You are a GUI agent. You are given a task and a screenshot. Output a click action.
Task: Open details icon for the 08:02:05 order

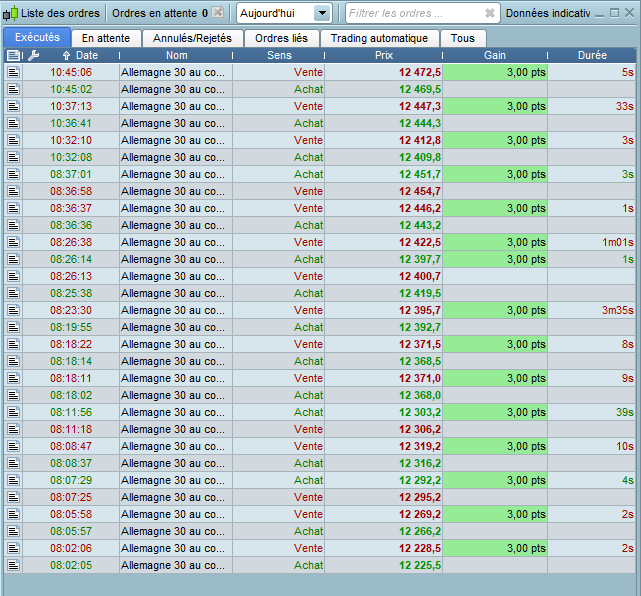[13, 565]
